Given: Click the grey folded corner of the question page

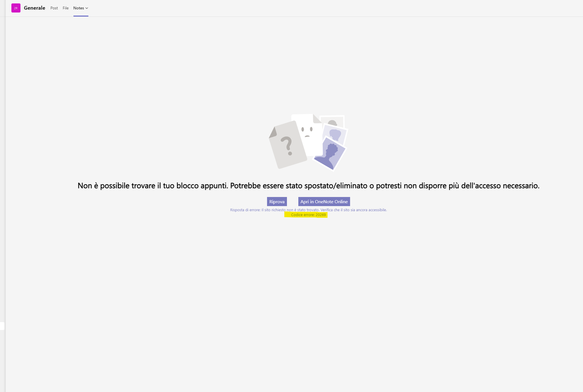Looking at the screenshot, I should (x=273, y=133).
